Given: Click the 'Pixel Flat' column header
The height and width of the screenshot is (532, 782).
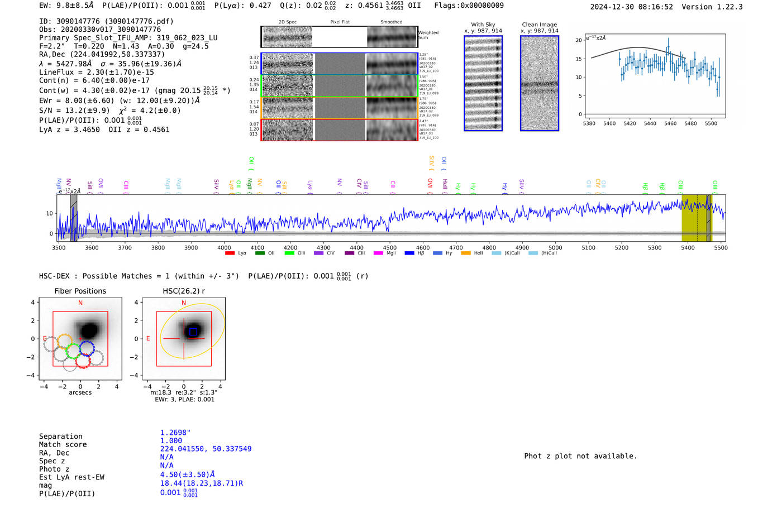Looking at the screenshot, I should click(x=340, y=22).
